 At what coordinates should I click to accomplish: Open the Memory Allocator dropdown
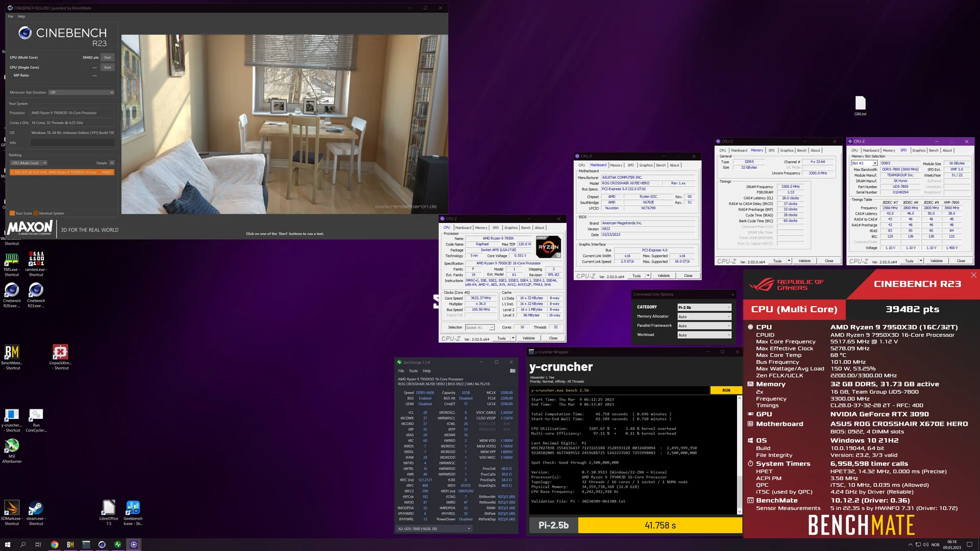pos(704,316)
